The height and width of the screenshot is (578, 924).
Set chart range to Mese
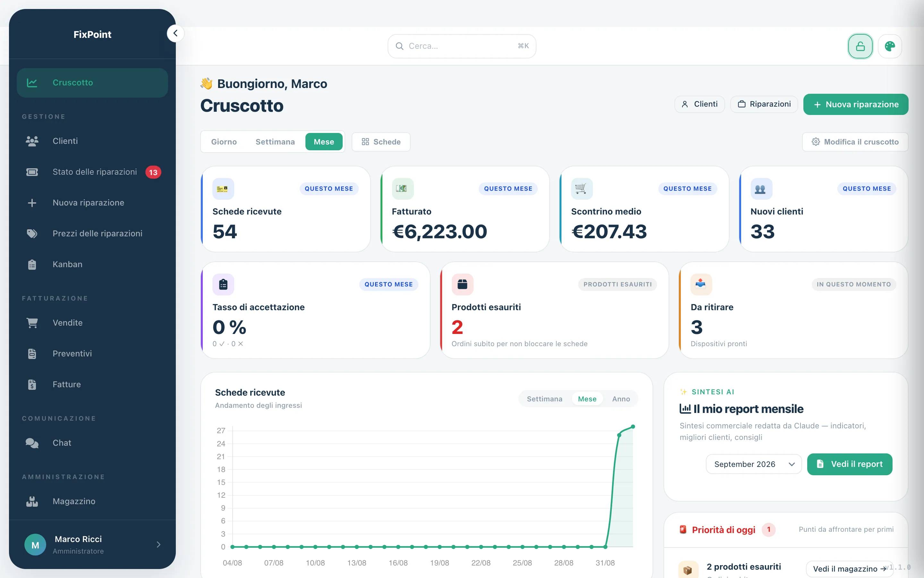point(587,399)
